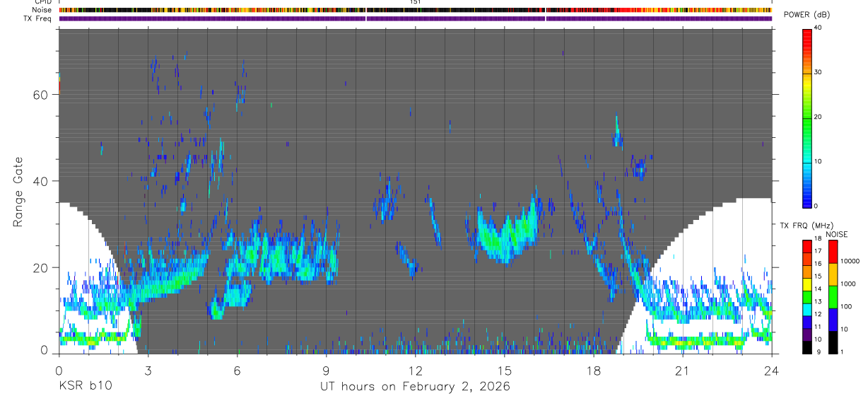Screen dimensions: 868x401
Task: Click the 10 label on the POWER scale
Action: (817, 161)
